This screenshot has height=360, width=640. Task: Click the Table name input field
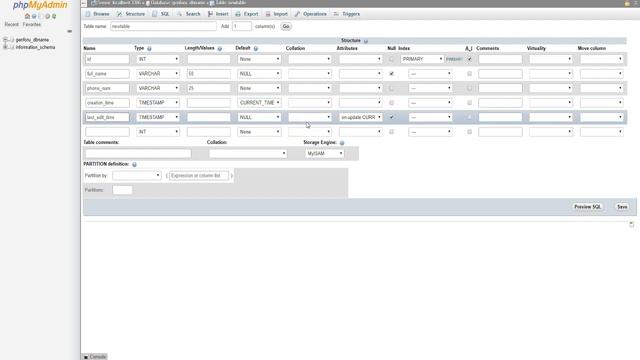[163, 27]
